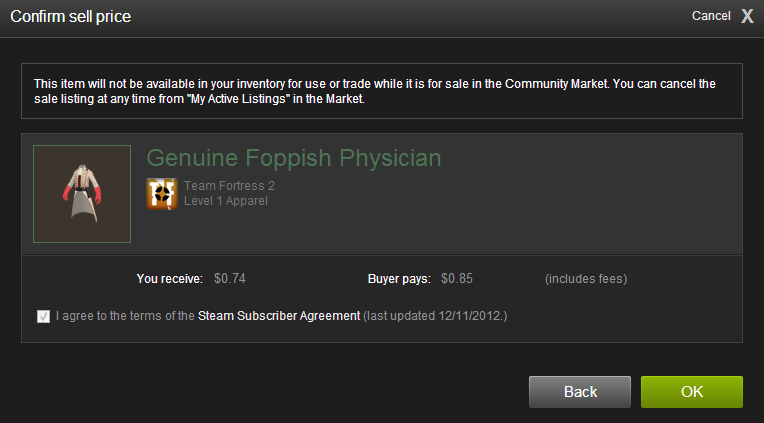Click the "(includes fees)" note
This screenshot has width=764, height=423.
586,278
